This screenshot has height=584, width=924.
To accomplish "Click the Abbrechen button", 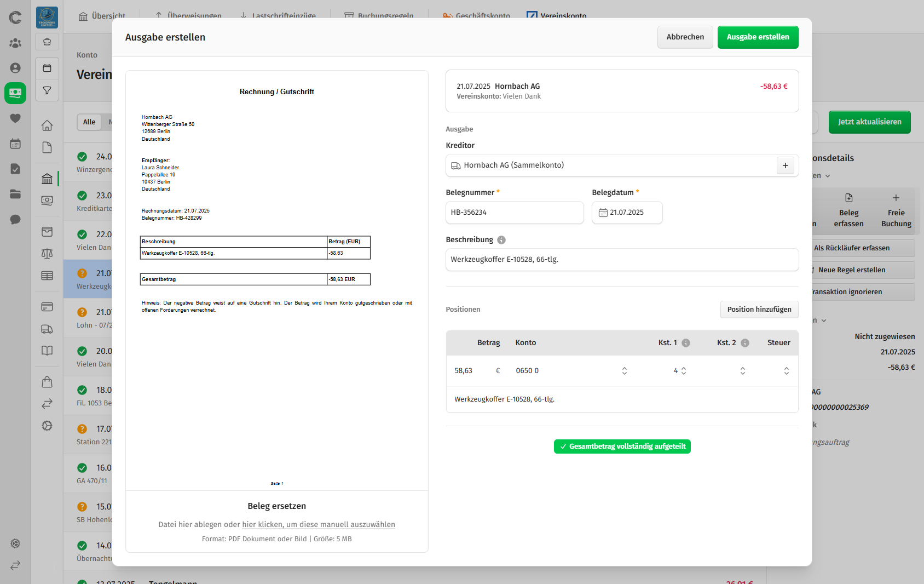I will (685, 37).
